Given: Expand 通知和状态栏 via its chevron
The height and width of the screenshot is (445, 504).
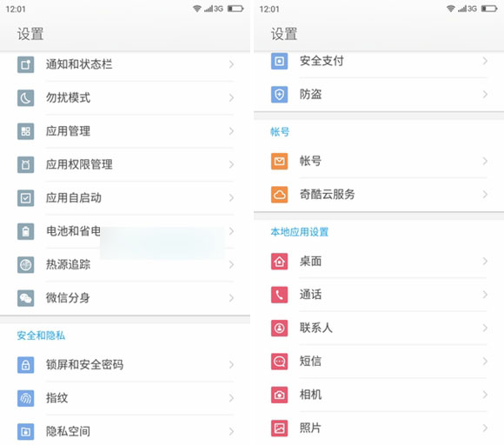Looking at the screenshot, I should pos(231,64).
